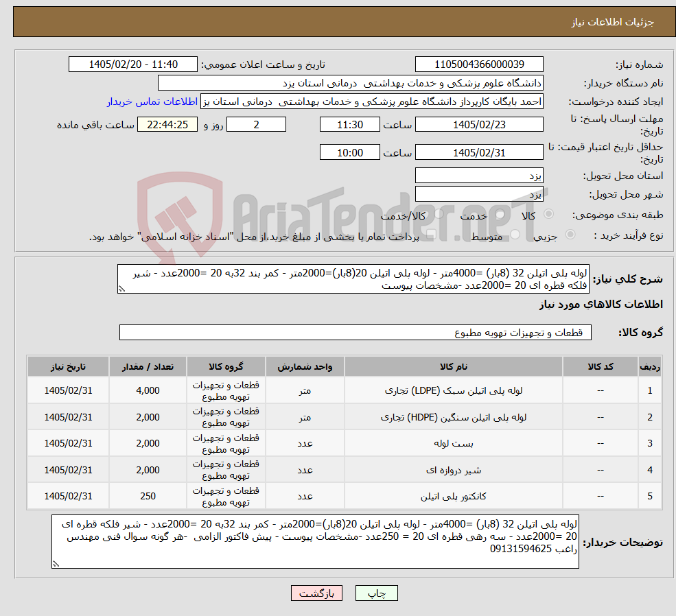Click the بازگشت back button

pyautogui.click(x=316, y=593)
